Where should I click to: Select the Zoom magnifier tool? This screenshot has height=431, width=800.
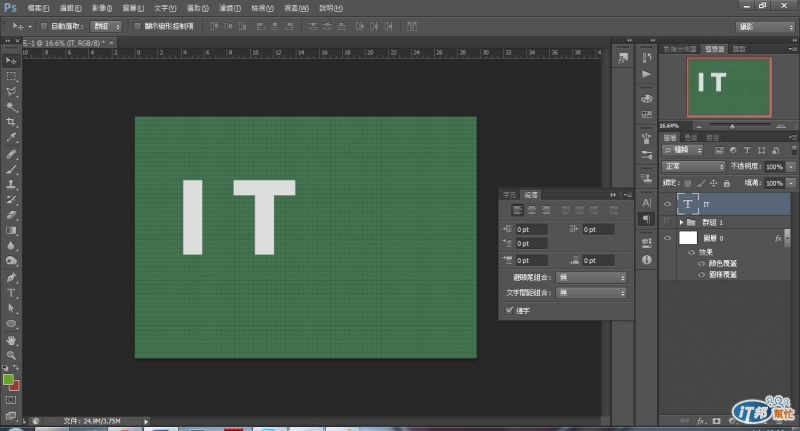tap(12, 355)
